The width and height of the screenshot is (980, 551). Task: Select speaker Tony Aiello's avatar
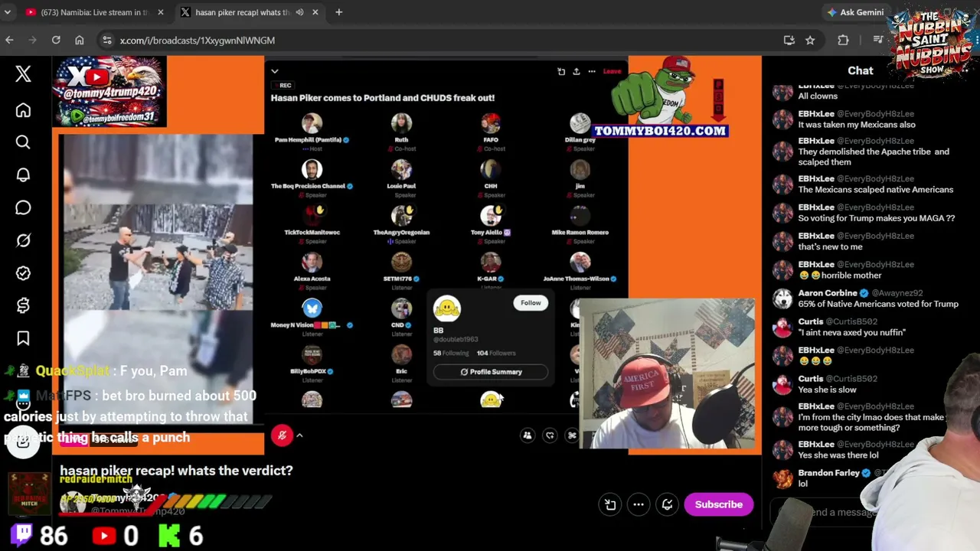click(491, 216)
